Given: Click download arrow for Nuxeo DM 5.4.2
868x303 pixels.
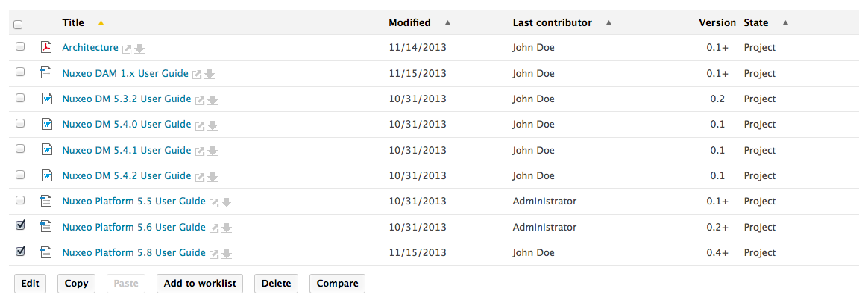Looking at the screenshot, I should point(213,178).
